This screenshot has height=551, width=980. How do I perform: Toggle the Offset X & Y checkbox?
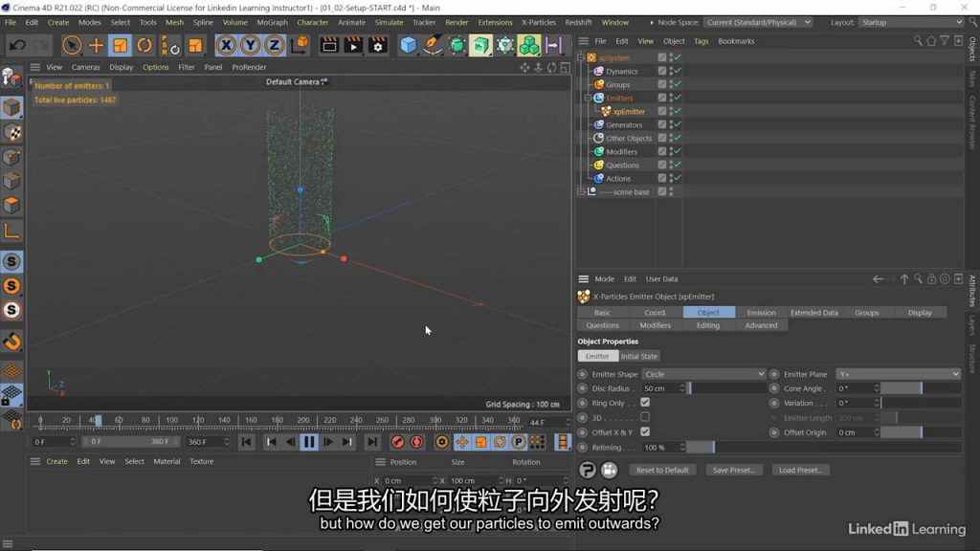pos(645,431)
